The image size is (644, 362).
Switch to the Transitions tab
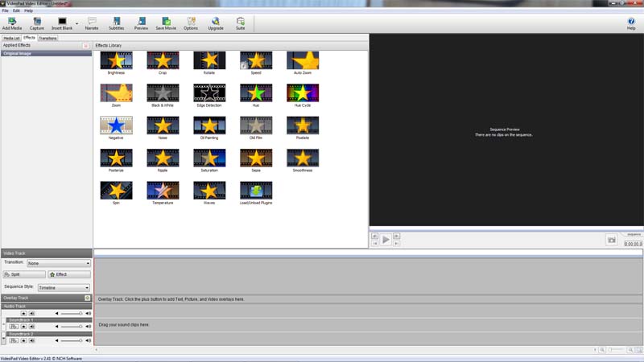click(x=47, y=38)
